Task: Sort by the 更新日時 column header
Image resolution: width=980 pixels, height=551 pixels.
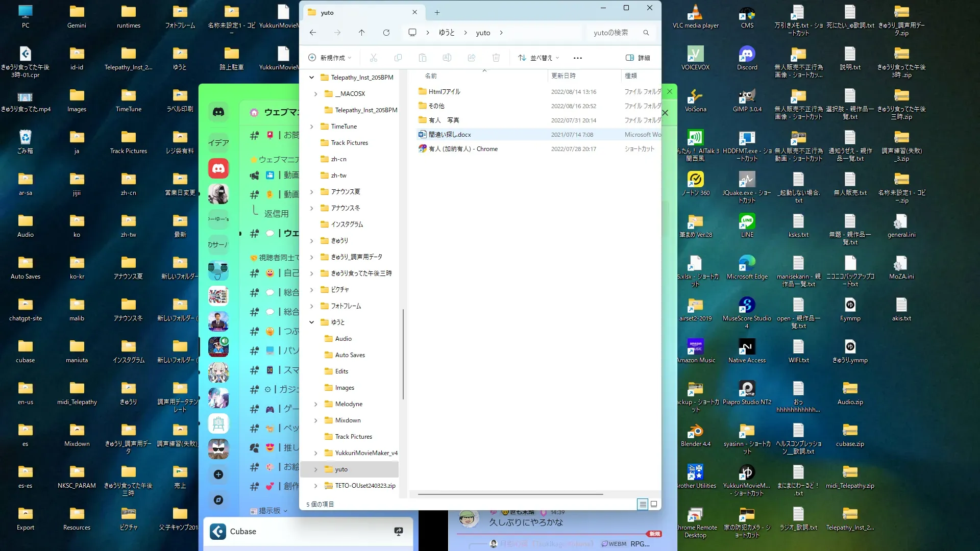Action: tap(563, 76)
